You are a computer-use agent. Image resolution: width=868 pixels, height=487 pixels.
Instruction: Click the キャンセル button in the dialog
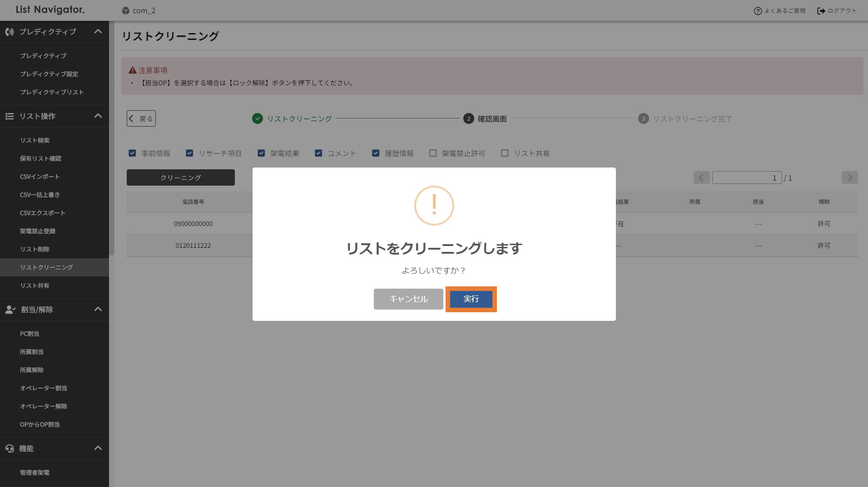[x=408, y=299]
